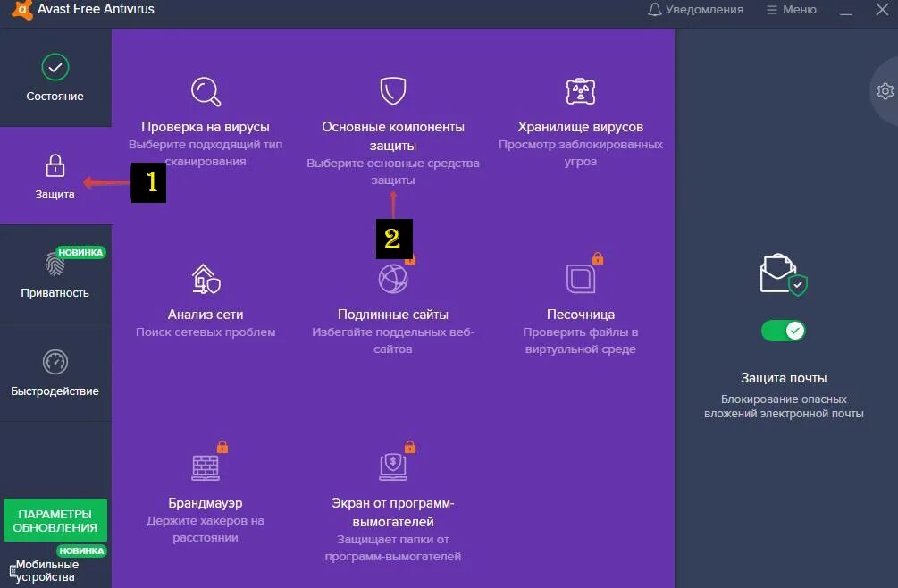The image size is (898, 588).
Task: Toggle the Защита почты switch
Action: (x=783, y=331)
